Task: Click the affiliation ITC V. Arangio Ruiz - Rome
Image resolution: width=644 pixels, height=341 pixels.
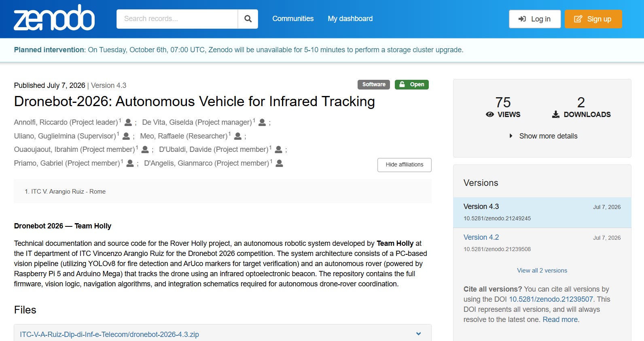Action: [x=68, y=192]
